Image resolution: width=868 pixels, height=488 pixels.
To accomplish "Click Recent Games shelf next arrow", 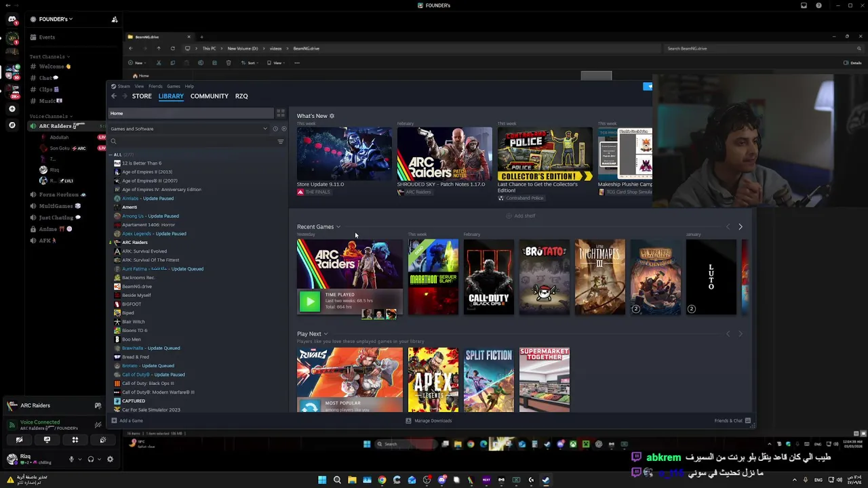I will pyautogui.click(x=740, y=227).
